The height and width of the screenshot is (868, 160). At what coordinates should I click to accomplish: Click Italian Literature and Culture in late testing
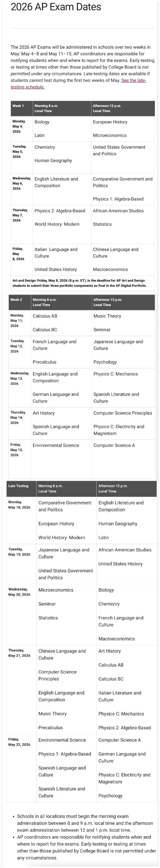click(x=120, y=696)
